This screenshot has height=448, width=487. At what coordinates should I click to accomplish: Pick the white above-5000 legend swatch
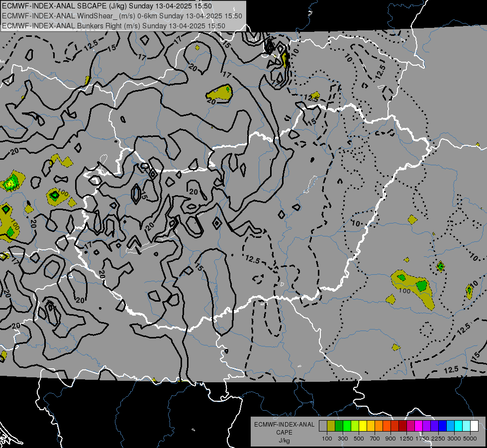pyautogui.click(x=474, y=426)
